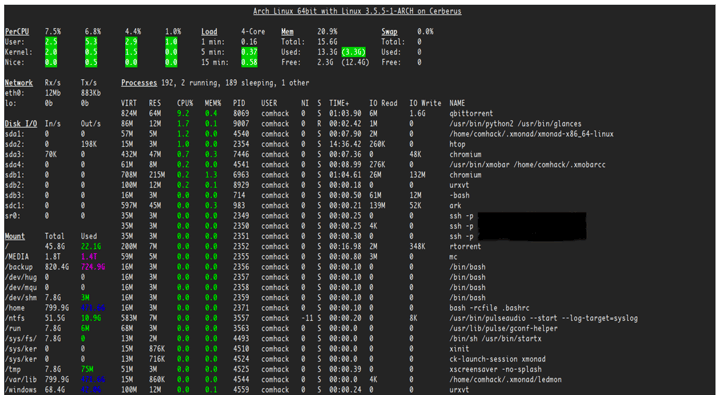
Task: Click the Processes header label
Action: 139,83
